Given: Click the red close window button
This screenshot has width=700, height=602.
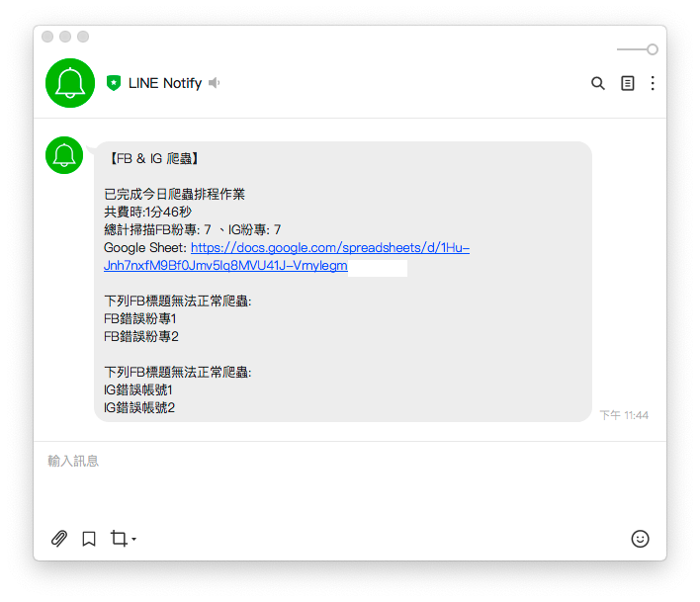Looking at the screenshot, I should point(47,37).
